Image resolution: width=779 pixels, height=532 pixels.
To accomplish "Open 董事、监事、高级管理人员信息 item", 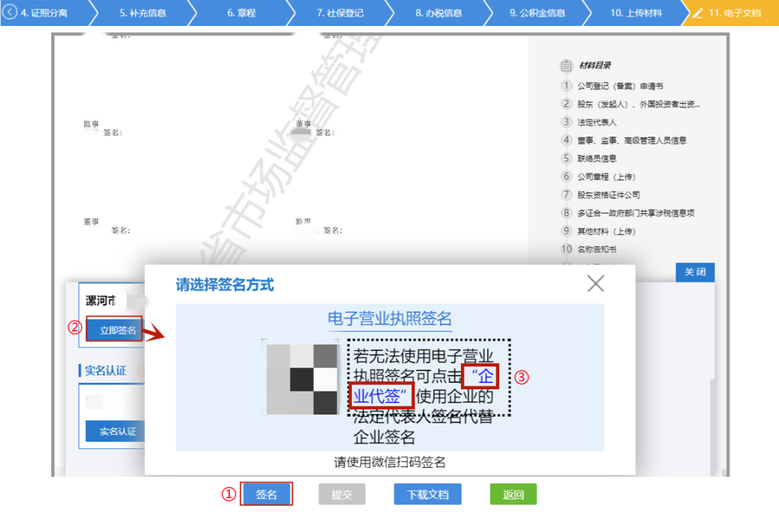I will click(x=631, y=140).
